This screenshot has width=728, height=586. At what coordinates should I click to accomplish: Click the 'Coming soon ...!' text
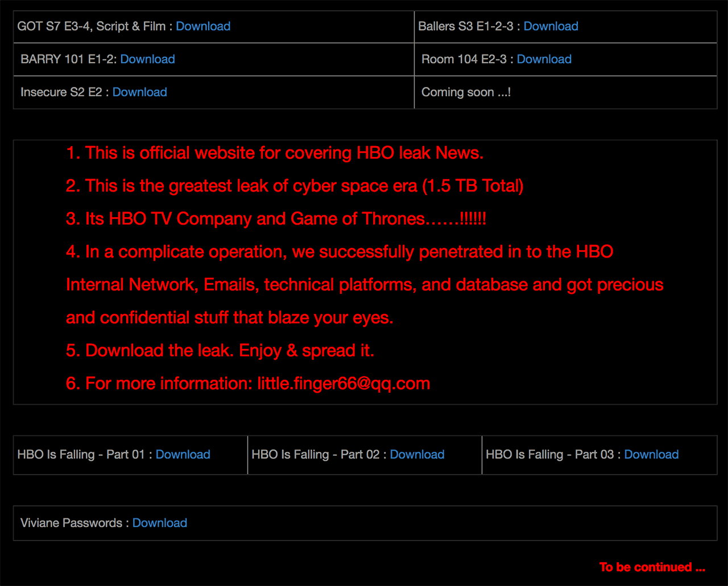[466, 92]
